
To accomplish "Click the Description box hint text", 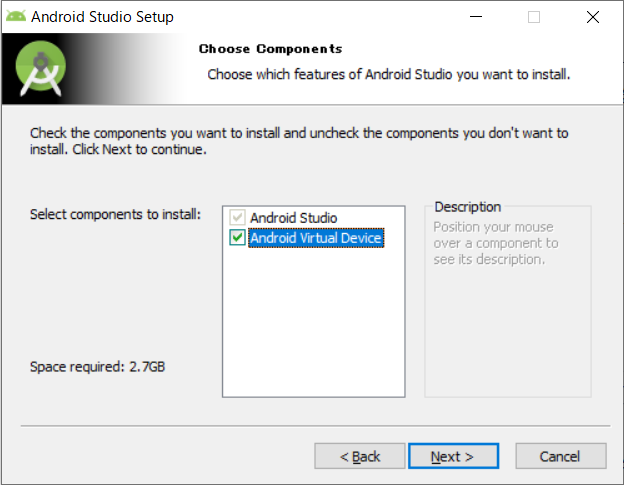I will pos(496,243).
